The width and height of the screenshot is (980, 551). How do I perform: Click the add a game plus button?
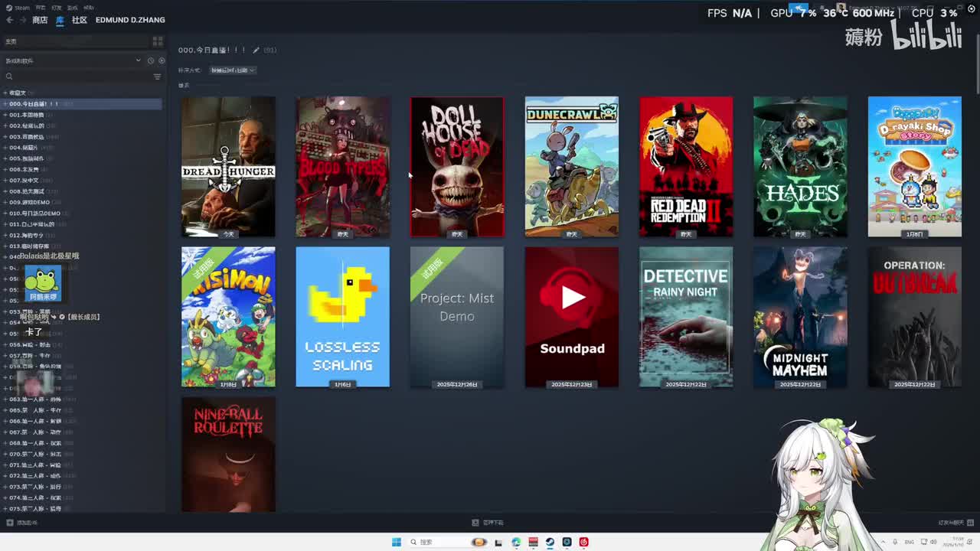[9, 523]
